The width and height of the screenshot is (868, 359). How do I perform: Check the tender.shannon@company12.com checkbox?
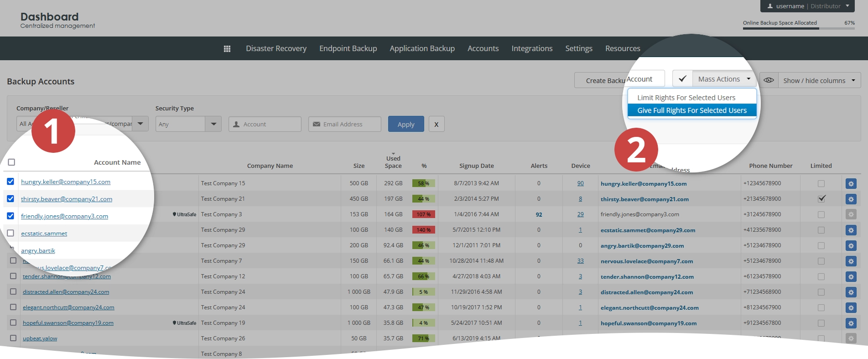point(13,276)
